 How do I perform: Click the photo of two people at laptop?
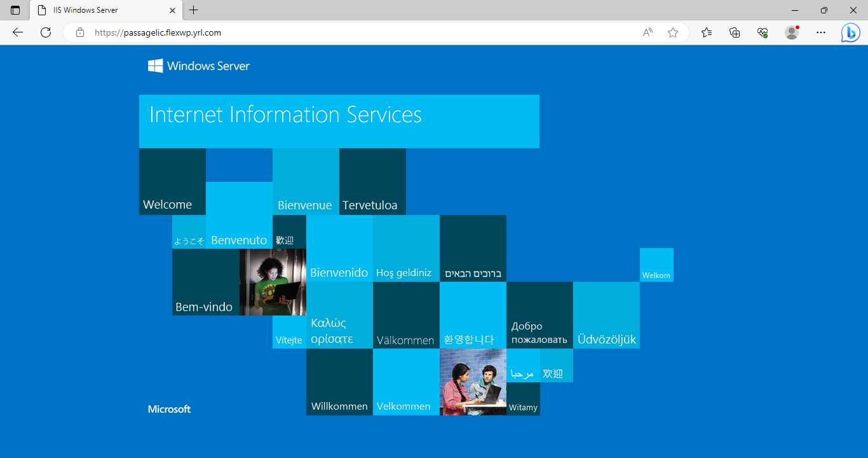pos(473,382)
